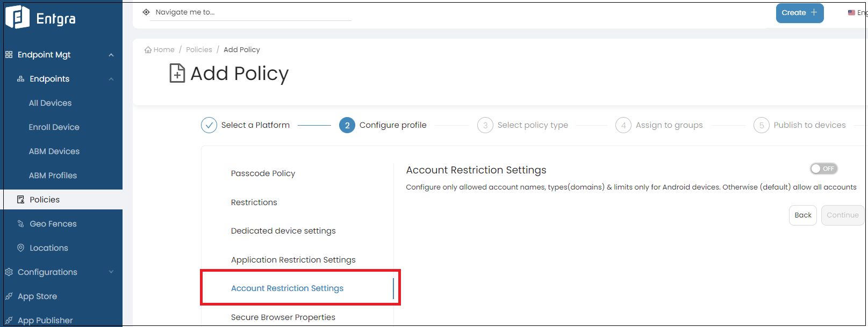The width and height of the screenshot is (868, 327).
Task: Collapse the Endpoint Mgt menu chevron
Action: [111, 55]
